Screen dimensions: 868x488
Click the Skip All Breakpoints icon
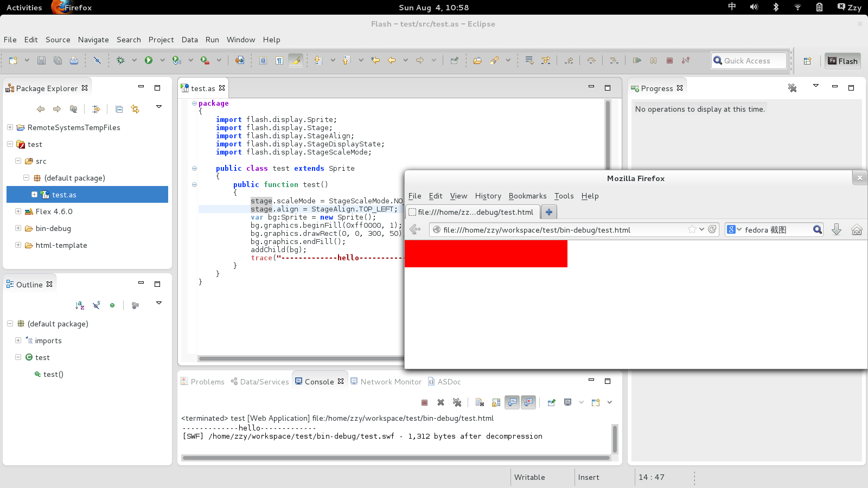click(97, 60)
